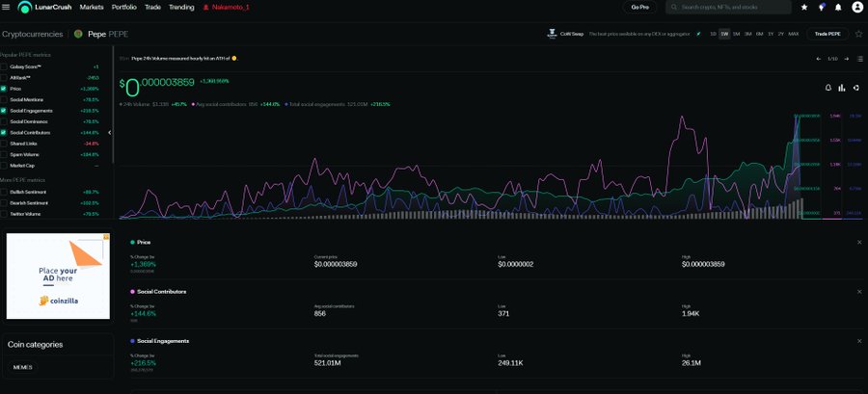Click the coinzilla ad corner icon

[106, 237]
